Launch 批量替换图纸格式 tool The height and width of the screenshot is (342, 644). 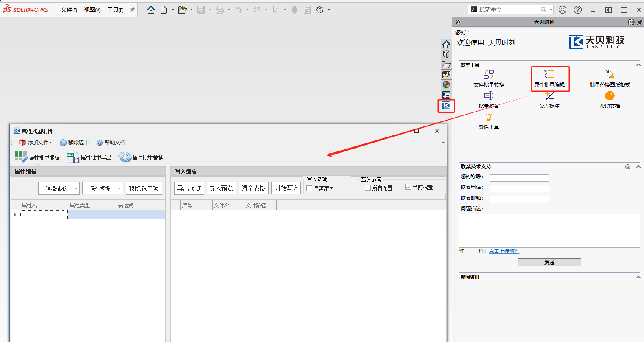(x=610, y=79)
